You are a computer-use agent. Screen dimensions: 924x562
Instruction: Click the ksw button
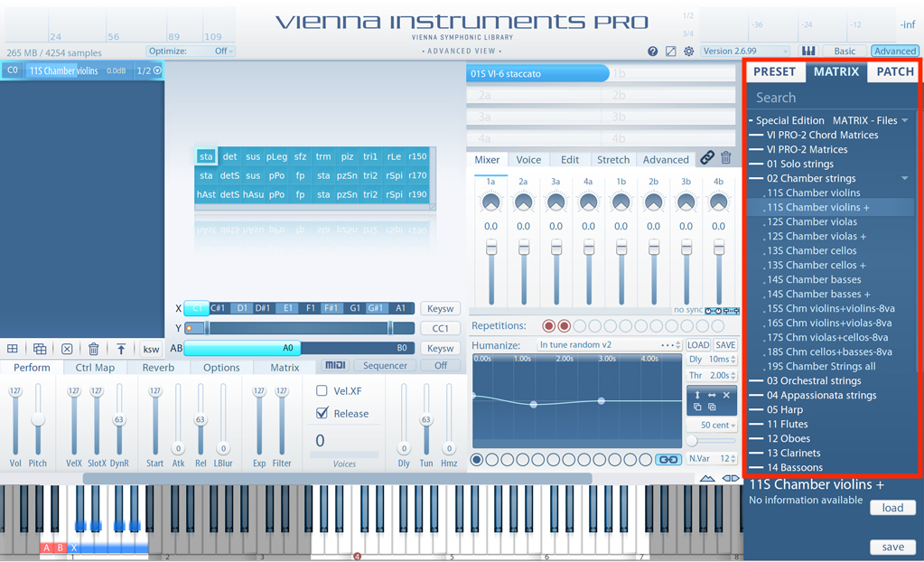pos(151,349)
